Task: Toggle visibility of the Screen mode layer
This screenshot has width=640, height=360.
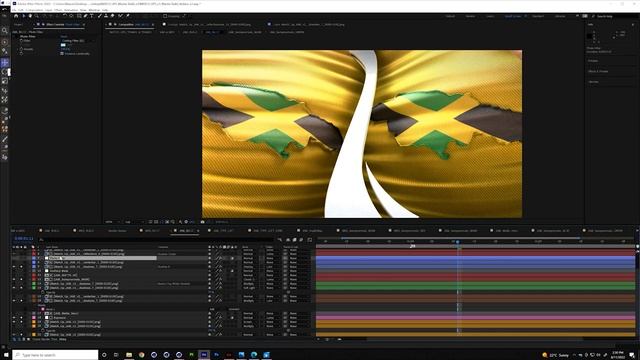Action: click(x=14, y=322)
